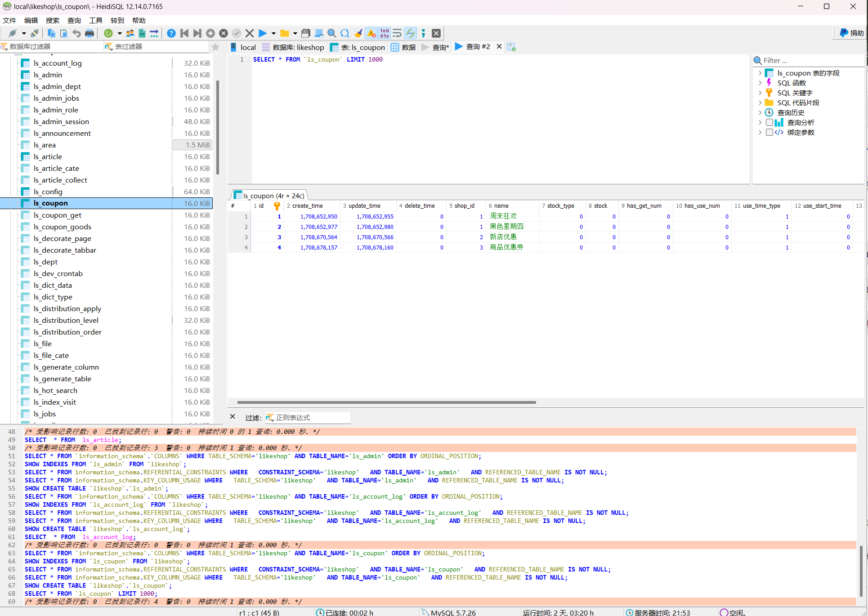Click the Find text magnifier icon

(332, 33)
